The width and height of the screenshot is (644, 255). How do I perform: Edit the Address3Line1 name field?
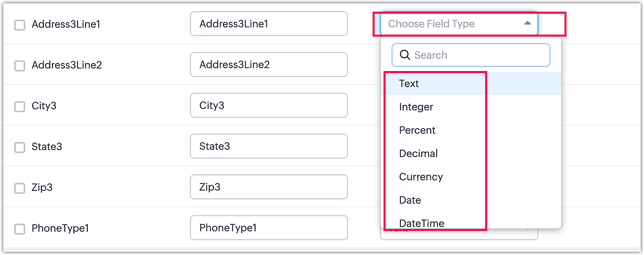pos(269,24)
